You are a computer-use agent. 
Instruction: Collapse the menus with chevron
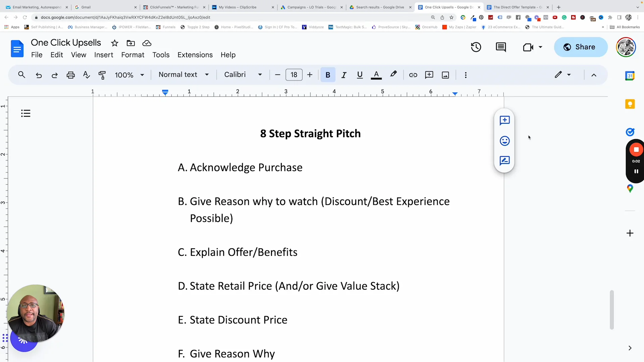click(x=594, y=75)
